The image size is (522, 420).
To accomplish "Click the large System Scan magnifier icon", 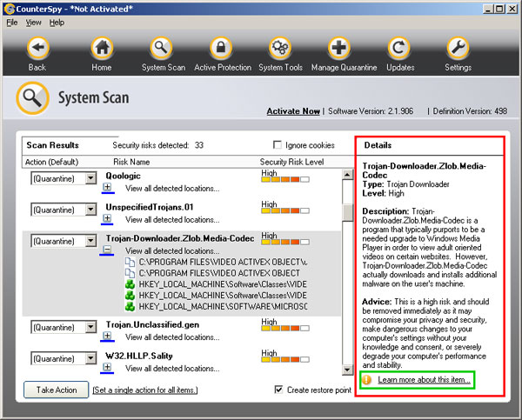I will 33,98.
